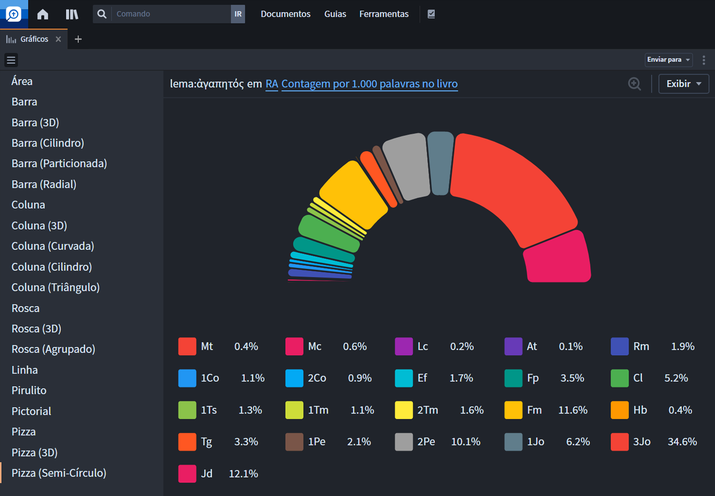715x496 pixels.
Task: Click the Fm amber legend swatch
Action: pyautogui.click(x=513, y=410)
